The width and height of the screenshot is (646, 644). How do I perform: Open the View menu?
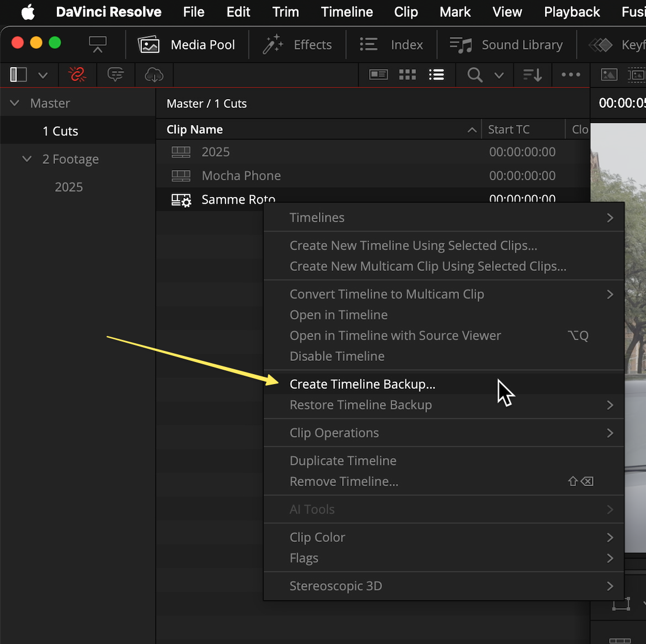[507, 12]
